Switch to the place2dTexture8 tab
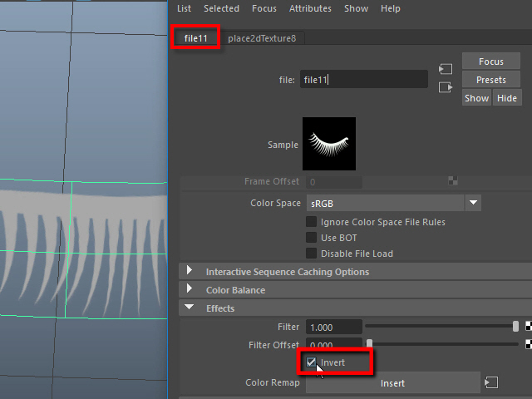Screen dimensions: 532x399 pyautogui.click(x=261, y=38)
